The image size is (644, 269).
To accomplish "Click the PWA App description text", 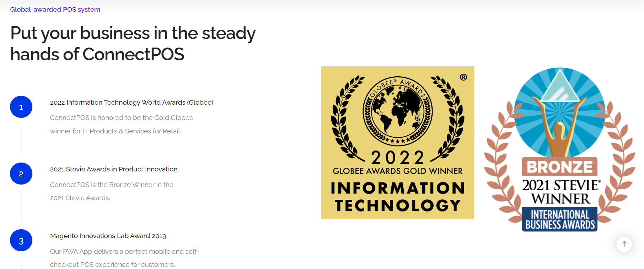I will (x=124, y=258).
